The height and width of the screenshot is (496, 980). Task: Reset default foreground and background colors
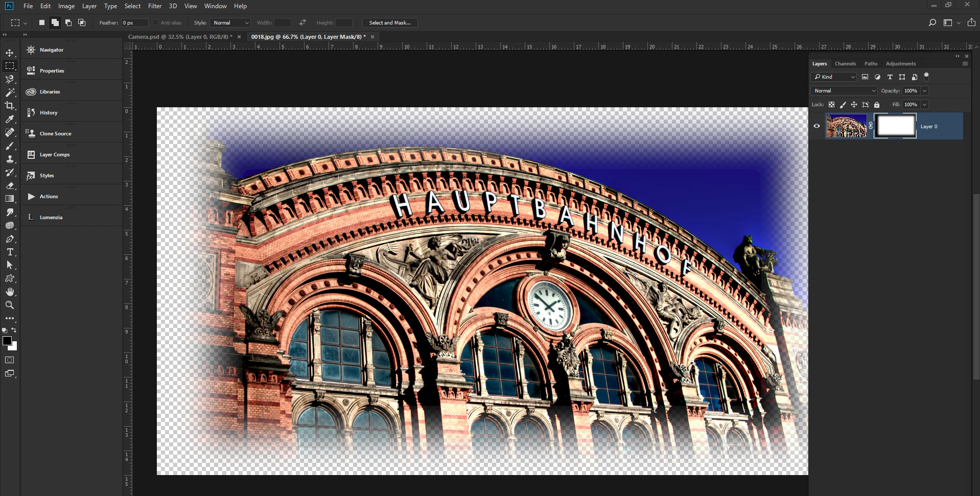pyautogui.click(x=5, y=330)
